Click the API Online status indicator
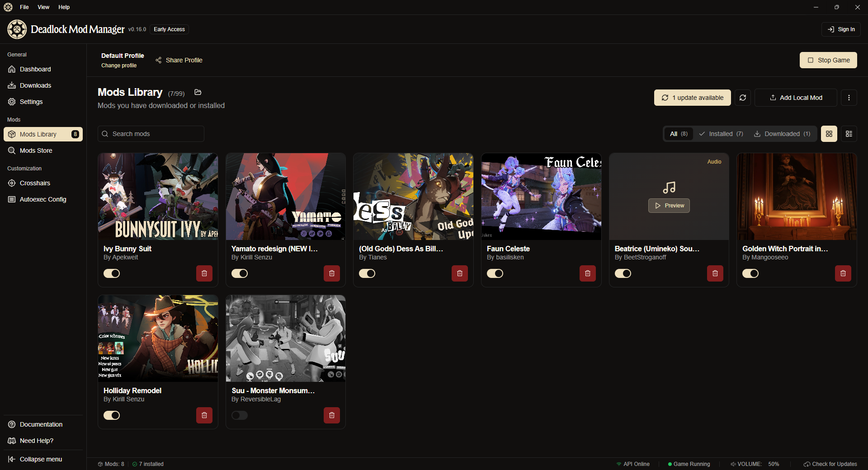The width and height of the screenshot is (868, 470). [x=633, y=464]
